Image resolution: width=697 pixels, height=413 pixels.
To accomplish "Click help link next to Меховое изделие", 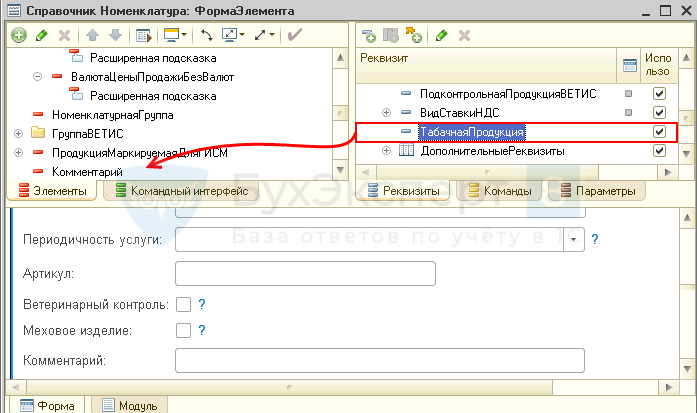I will click(x=202, y=330).
